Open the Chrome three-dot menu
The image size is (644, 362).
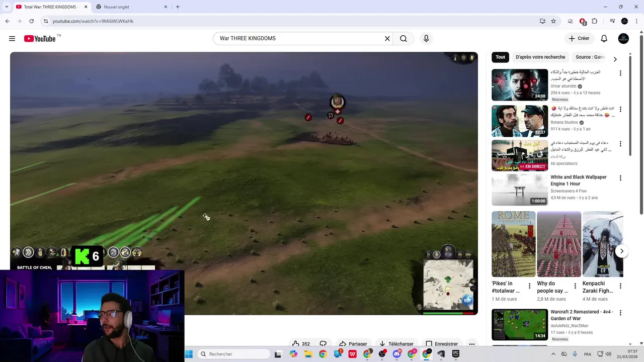point(636,21)
